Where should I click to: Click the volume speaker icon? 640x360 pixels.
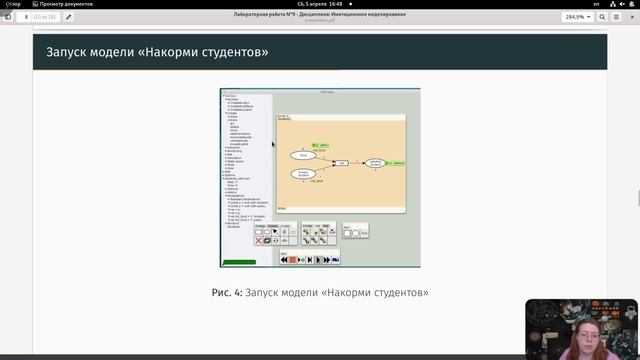(622, 4)
